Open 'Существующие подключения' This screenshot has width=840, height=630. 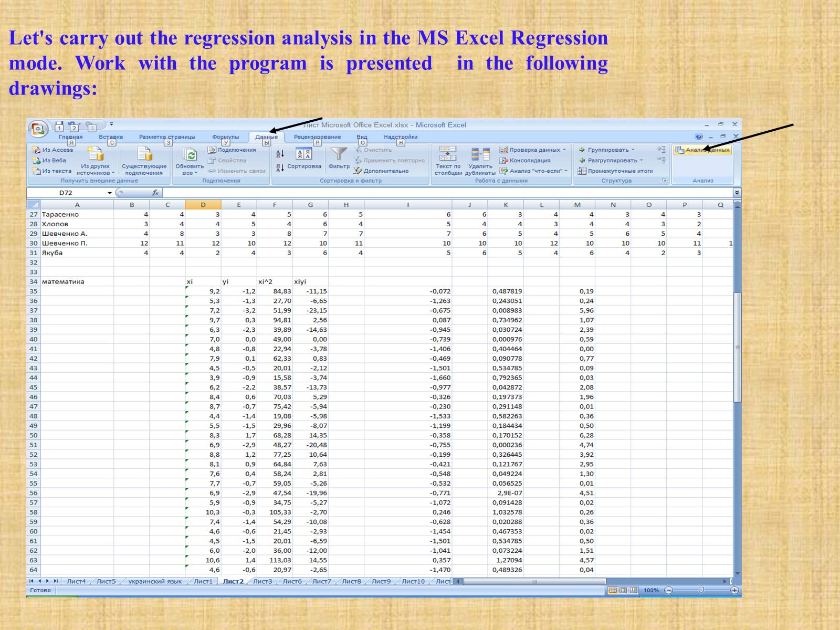coord(144,161)
